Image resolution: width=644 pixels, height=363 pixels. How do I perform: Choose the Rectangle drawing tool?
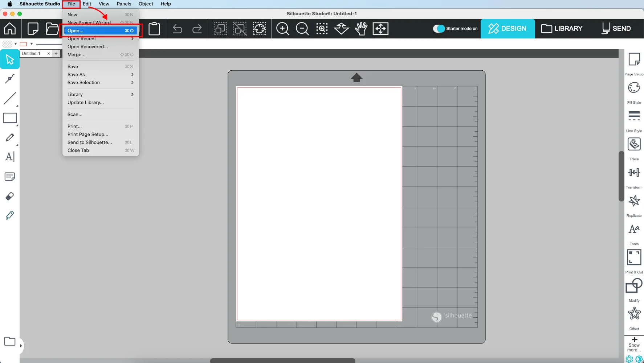click(x=10, y=118)
